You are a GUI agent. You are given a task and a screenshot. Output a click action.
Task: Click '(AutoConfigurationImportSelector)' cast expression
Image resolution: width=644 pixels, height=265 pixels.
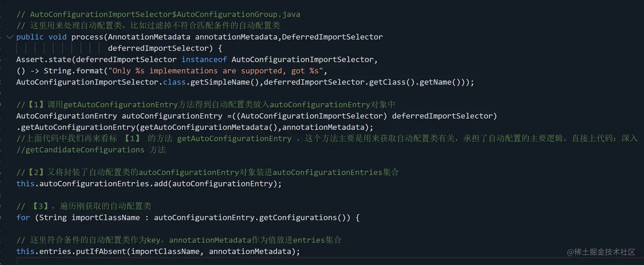(312, 116)
